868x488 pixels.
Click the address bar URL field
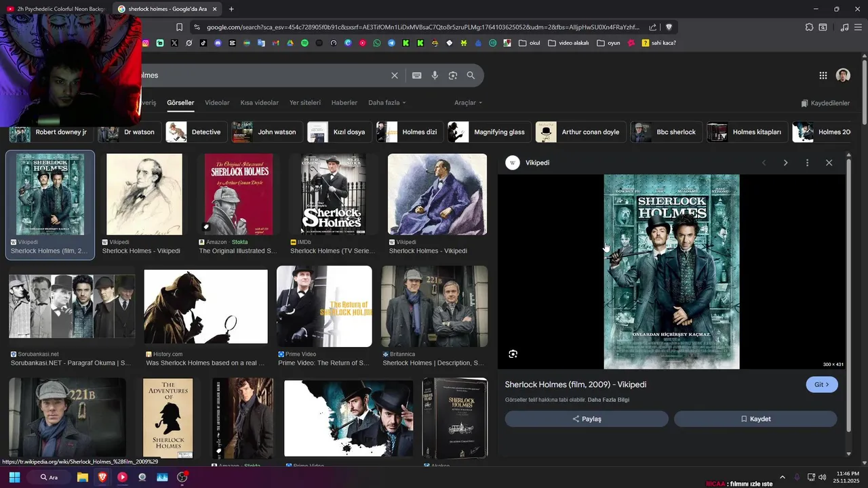coord(422,27)
